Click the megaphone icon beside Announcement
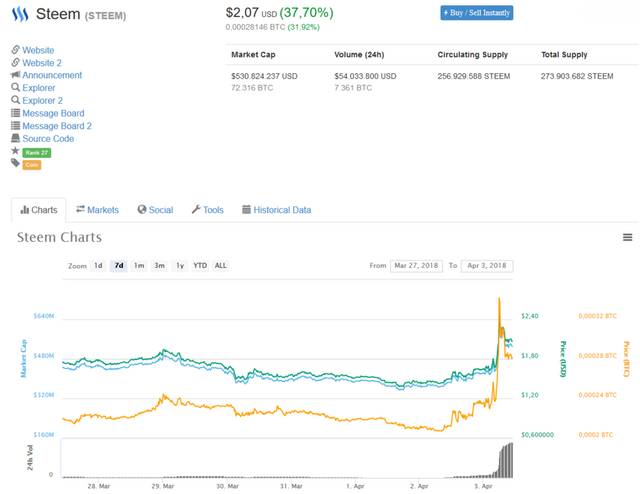This screenshot has width=640, height=494. (x=16, y=75)
